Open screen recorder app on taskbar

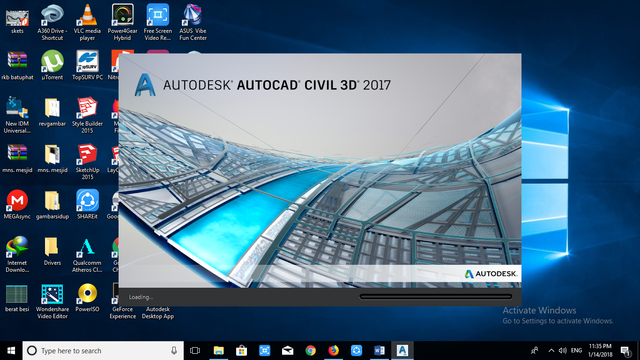(264, 351)
